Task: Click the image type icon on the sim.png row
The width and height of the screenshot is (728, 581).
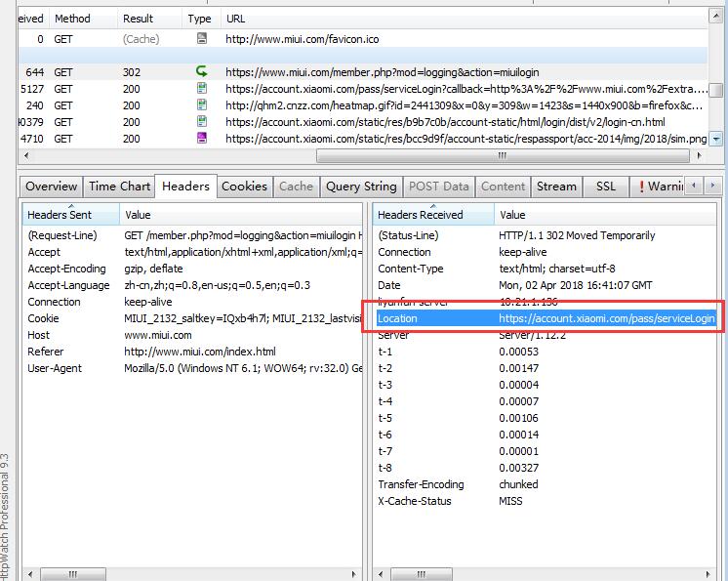Action: [202, 139]
